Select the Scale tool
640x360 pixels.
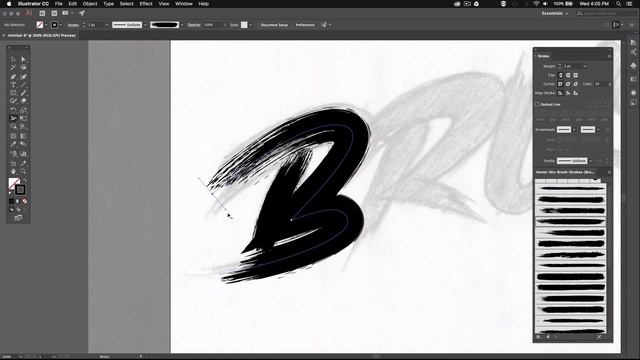(23, 110)
